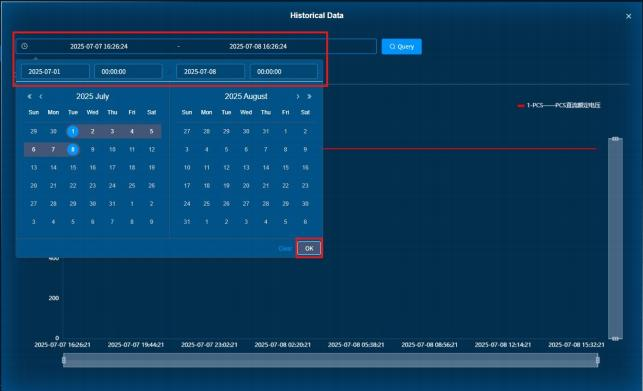Close the Historical Data dialog

pos(628,16)
